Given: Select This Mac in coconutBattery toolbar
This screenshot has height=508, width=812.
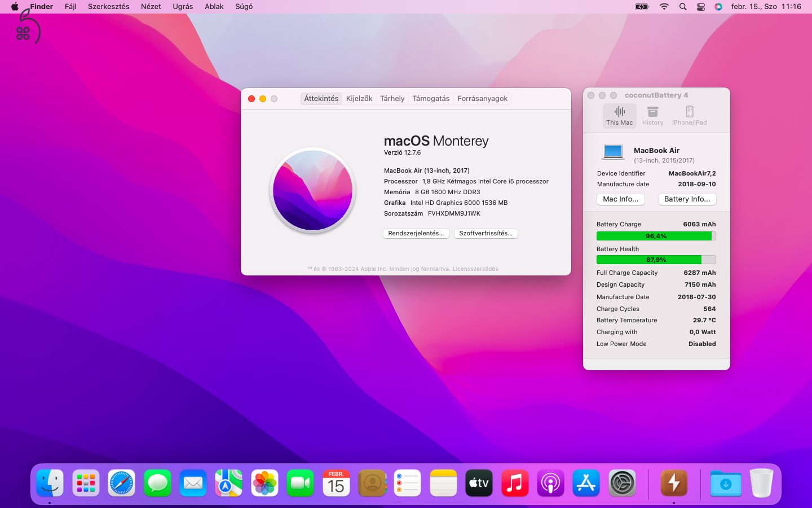Looking at the screenshot, I should coord(620,116).
